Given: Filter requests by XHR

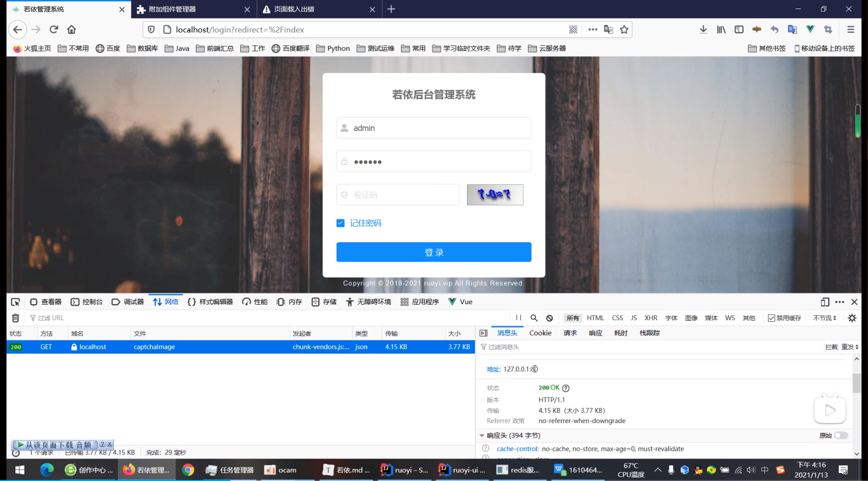Looking at the screenshot, I should point(651,318).
